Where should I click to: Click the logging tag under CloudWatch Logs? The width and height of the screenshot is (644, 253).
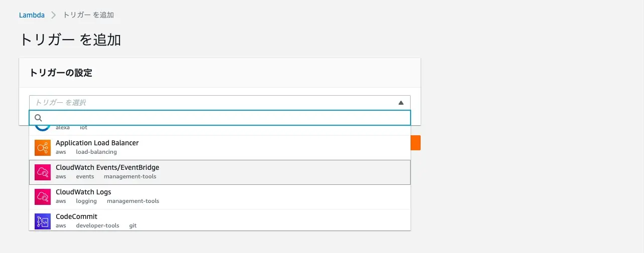click(86, 201)
